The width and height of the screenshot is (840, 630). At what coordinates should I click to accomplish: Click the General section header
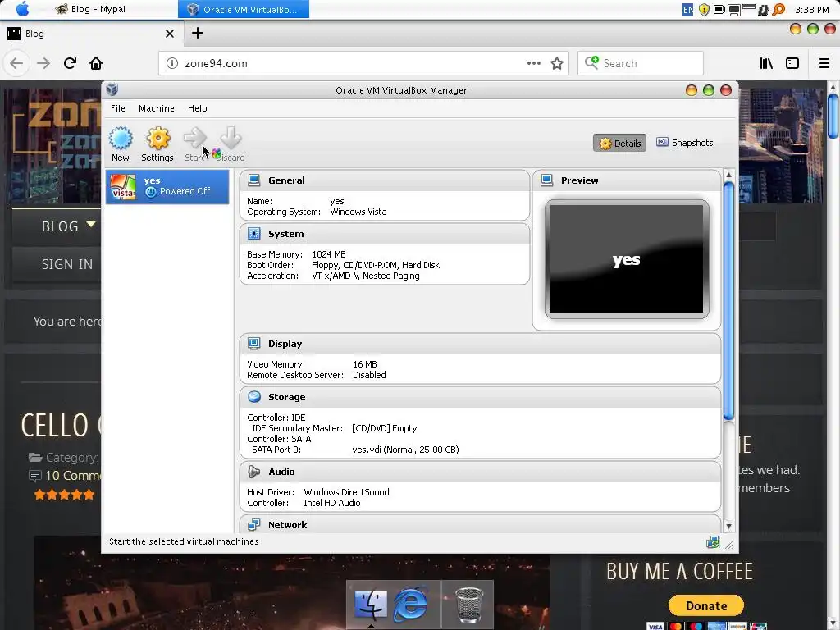point(385,180)
